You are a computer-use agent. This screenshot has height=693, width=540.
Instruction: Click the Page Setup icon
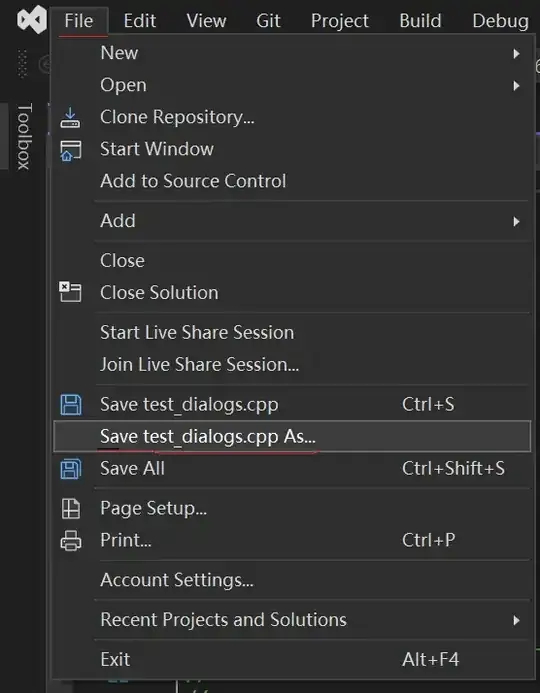coord(71,508)
